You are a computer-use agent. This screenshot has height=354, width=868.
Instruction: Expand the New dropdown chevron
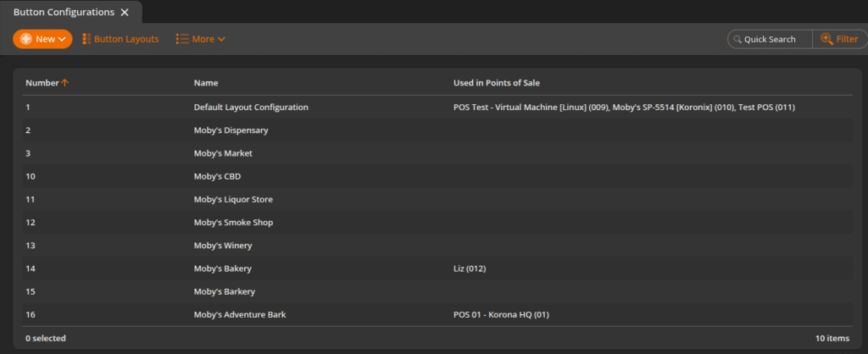tap(61, 39)
